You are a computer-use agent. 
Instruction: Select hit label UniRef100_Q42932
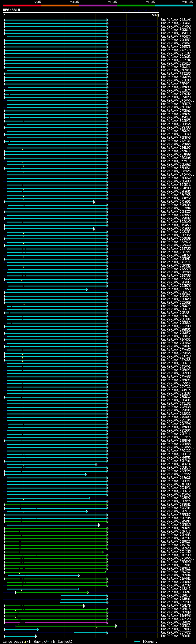click(x=176, y=414)
